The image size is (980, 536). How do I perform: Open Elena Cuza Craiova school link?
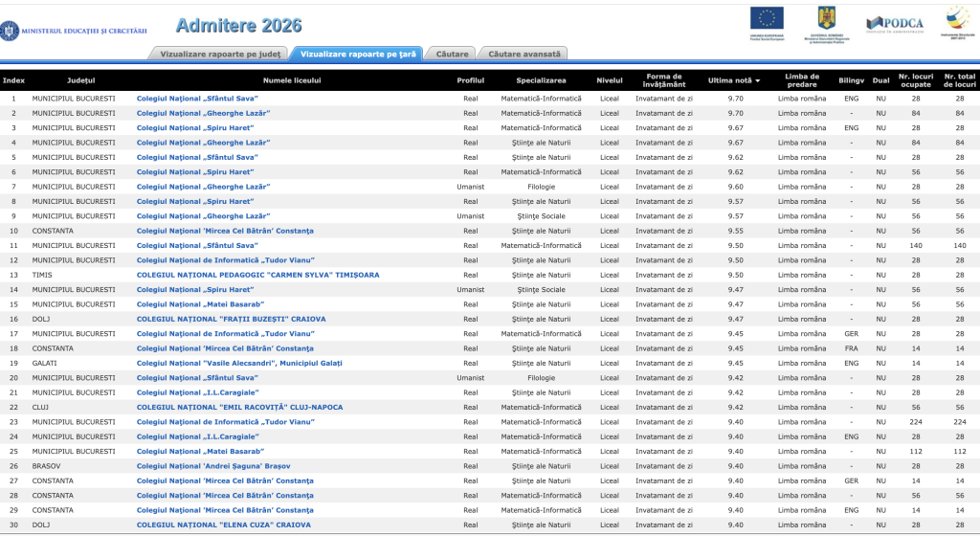tap(223, 525)
